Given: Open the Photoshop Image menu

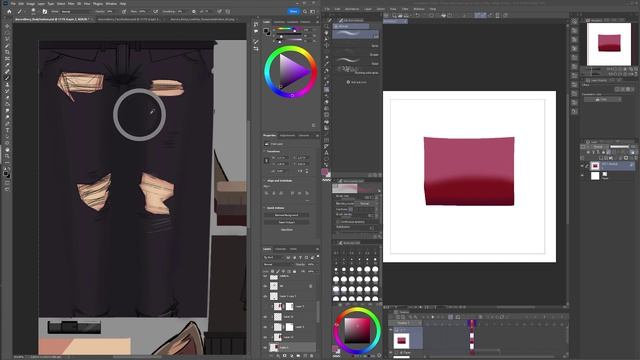Looking at the screenshot, I should tap(30, 4).
